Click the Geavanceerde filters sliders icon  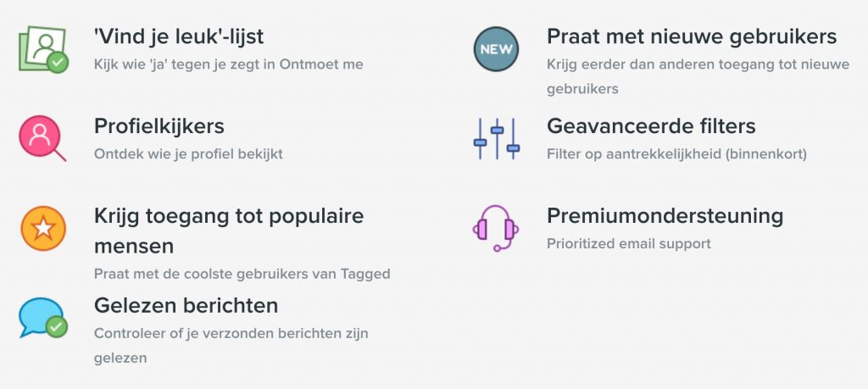coord(495,139)
